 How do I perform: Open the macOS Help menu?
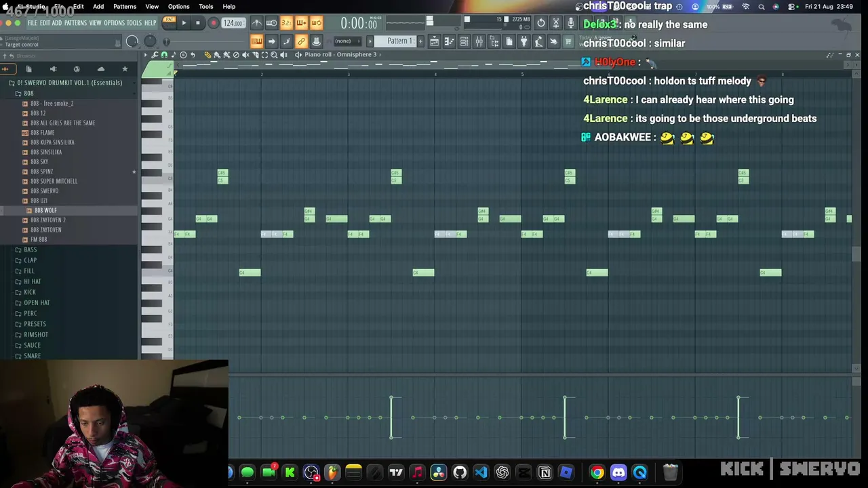tap(229, 6)
